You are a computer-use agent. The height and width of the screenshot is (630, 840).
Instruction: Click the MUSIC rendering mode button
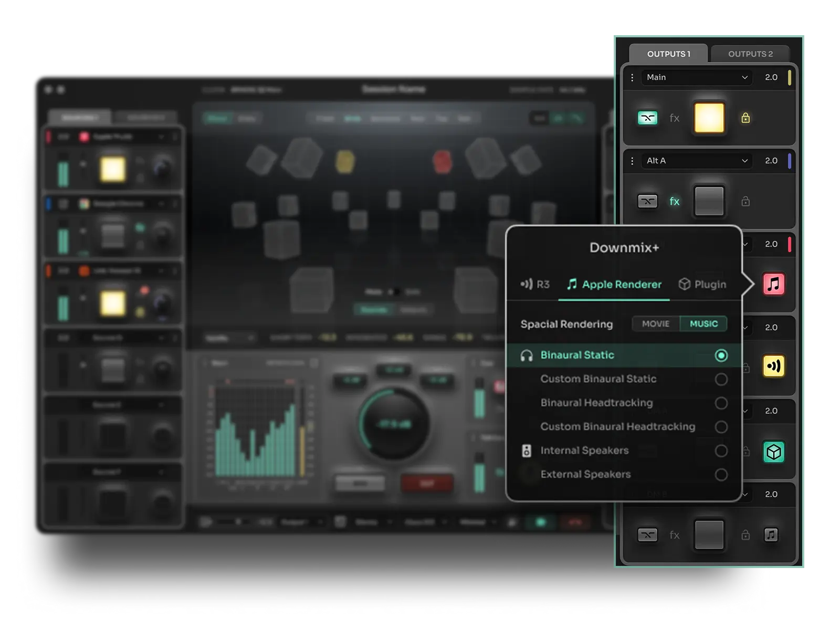(703, 324)
